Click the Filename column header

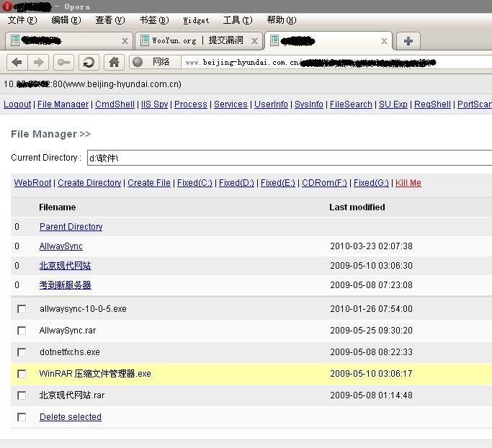click(58, 207)
